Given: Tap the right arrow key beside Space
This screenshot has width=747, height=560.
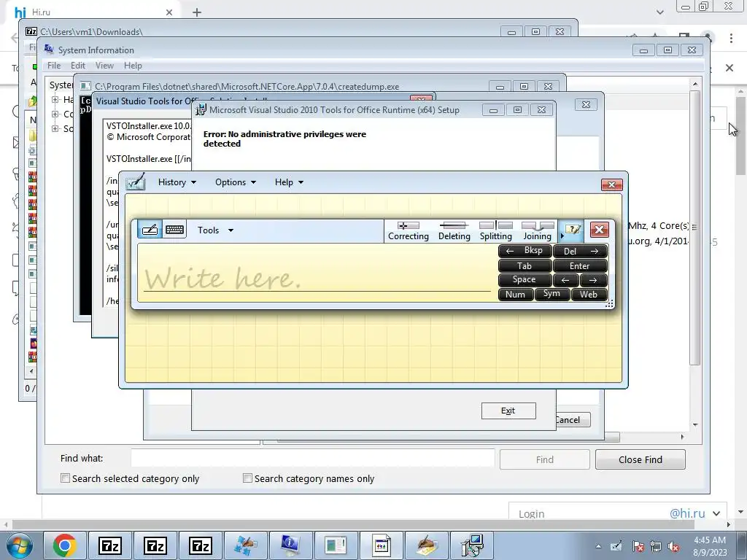Looking at the screenshot, I should pyautogui.click(x=594, y=280).
